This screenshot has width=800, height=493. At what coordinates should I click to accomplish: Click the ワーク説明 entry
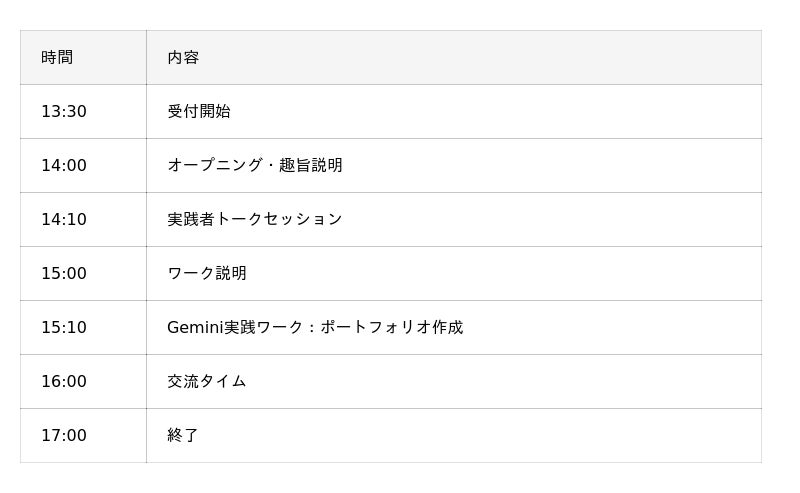(207, 273)
